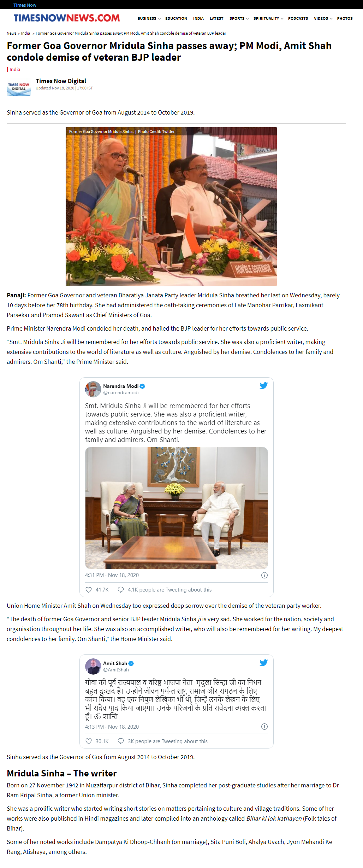Open Narendra Modi's profile avatar
The height and width of the screenshot is (868, 363).
pyautogui.click(x=93, y=389)
